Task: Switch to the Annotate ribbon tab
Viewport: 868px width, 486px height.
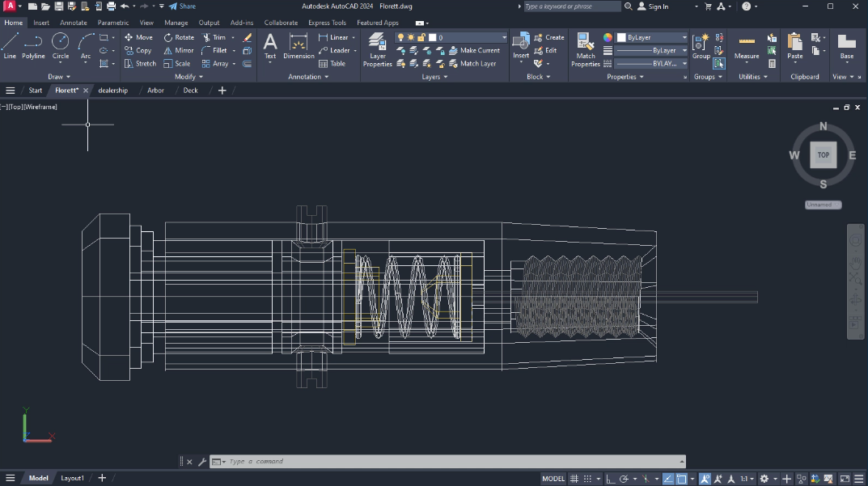Action: (x=73, y=23)
